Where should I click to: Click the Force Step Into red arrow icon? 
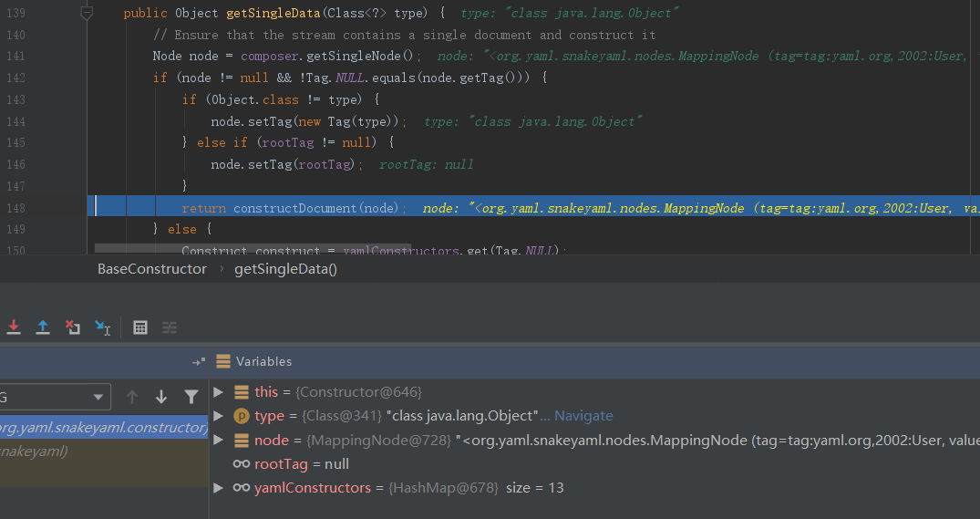[x=14, y=327]
